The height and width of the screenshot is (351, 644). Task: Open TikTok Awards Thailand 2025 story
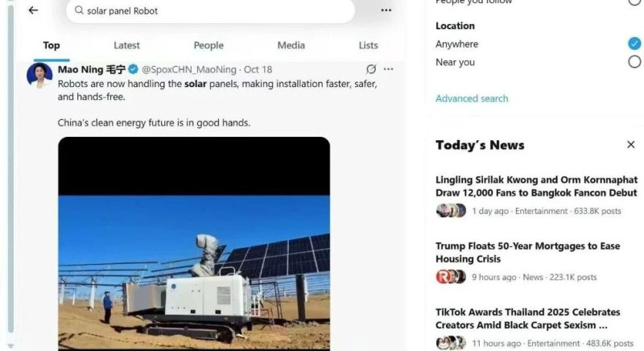pos(527,319)
